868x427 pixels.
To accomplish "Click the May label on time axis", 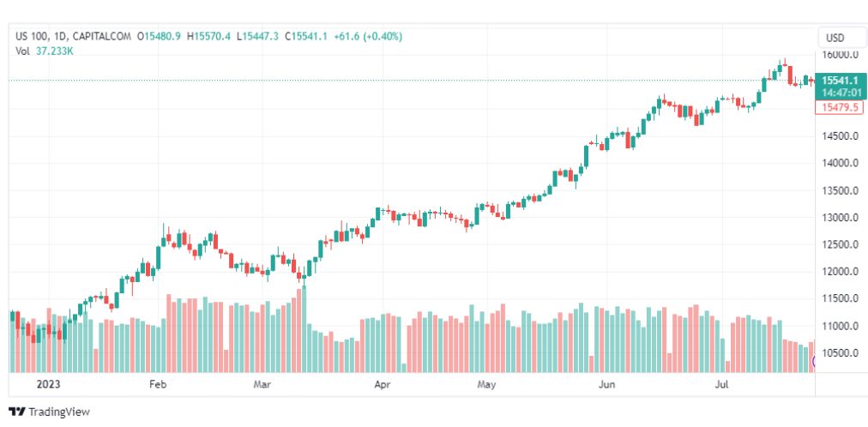I will pos(487,385).
